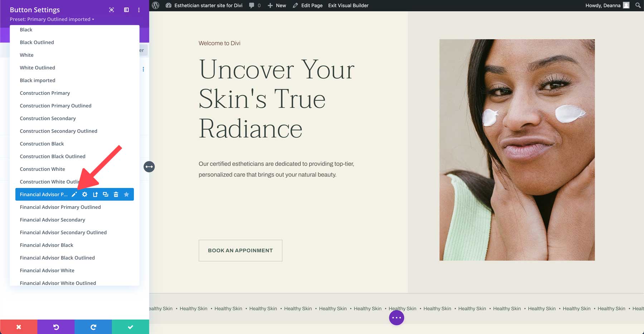The height and width of the screenshot is (334, 644).
Task: Click the BOOK AN APPOINMENT button
Action: pyautogui.click(x=240, y=251)
